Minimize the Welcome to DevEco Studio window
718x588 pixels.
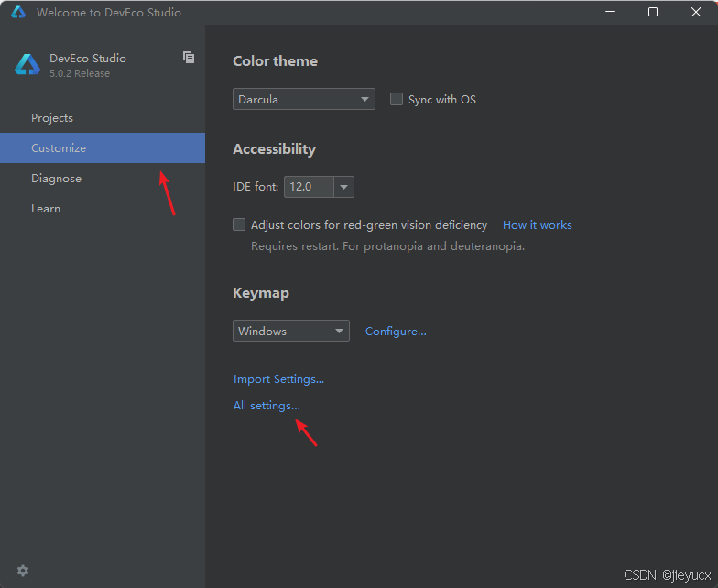pos(610,12)
